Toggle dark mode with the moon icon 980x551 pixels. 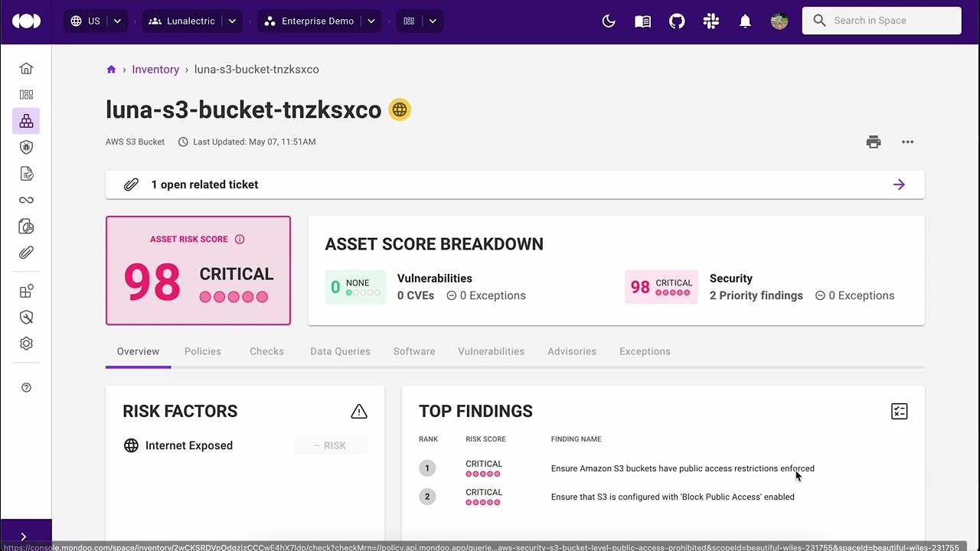[609, 21]
